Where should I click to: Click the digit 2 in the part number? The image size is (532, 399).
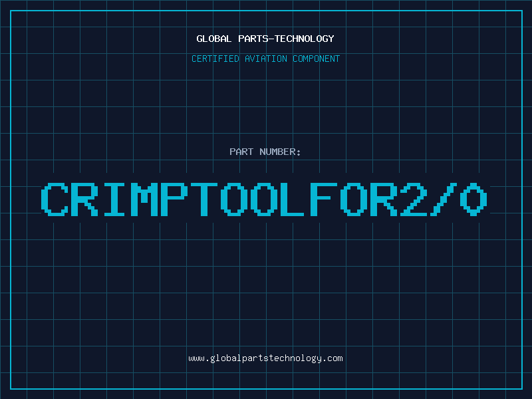point(416,199)
